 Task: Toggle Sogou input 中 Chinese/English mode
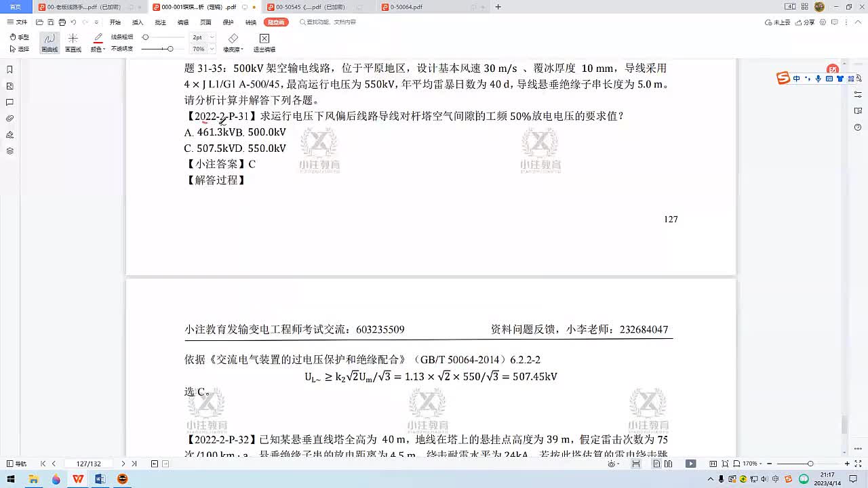(x=797, y=79)
